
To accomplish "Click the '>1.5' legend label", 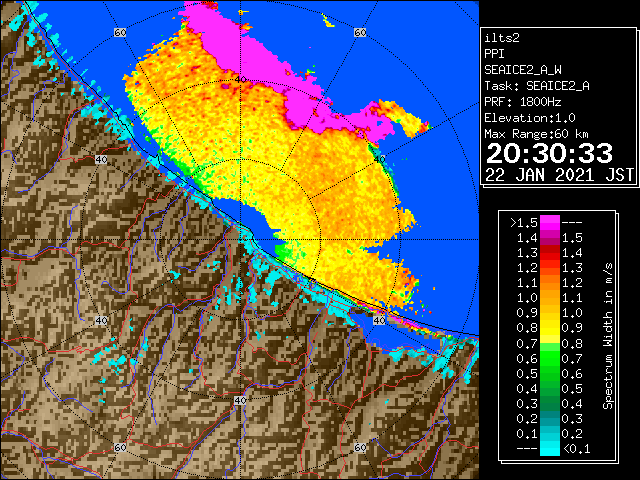I will (x=524, y=223).
